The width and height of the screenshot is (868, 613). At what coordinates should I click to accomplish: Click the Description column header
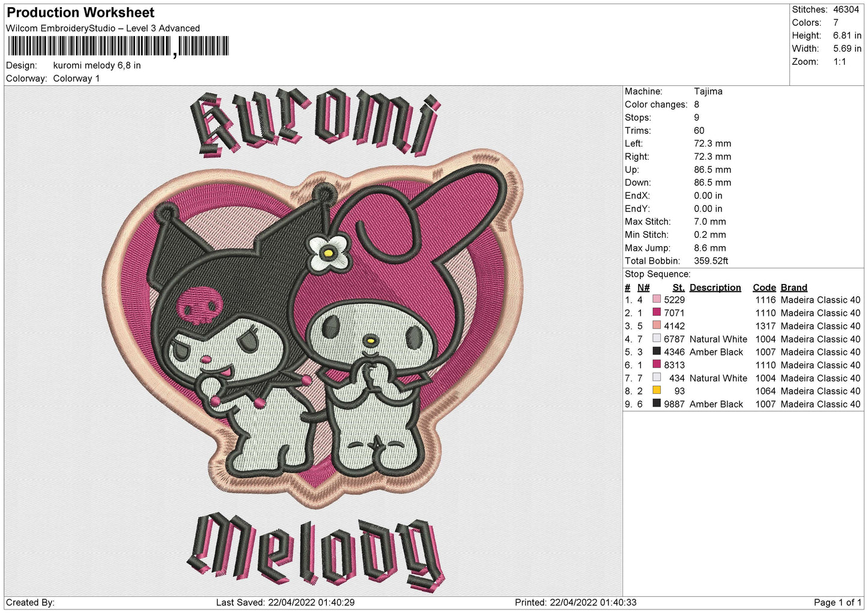(715, 287)
